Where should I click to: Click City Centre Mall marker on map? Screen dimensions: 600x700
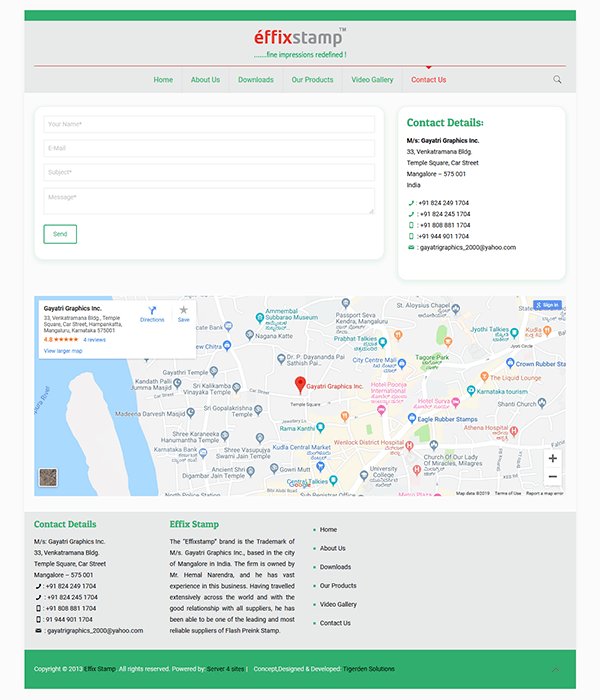(x=402, y=364)
